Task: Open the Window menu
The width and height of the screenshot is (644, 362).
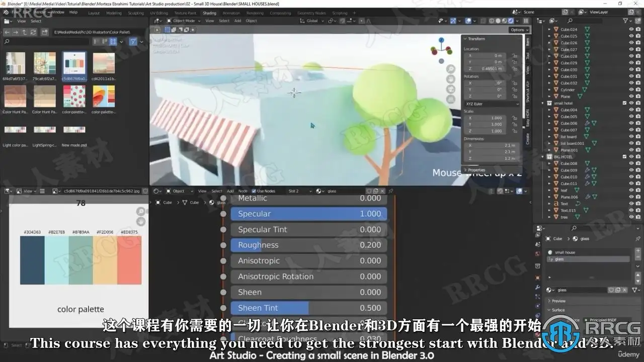Action: tap(58, 12)
